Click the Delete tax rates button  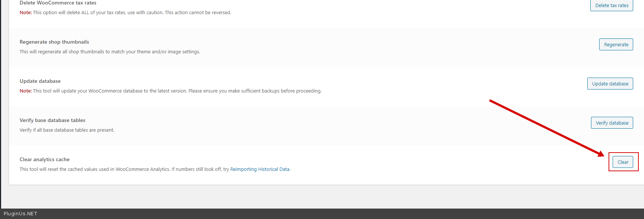(612, 5)
